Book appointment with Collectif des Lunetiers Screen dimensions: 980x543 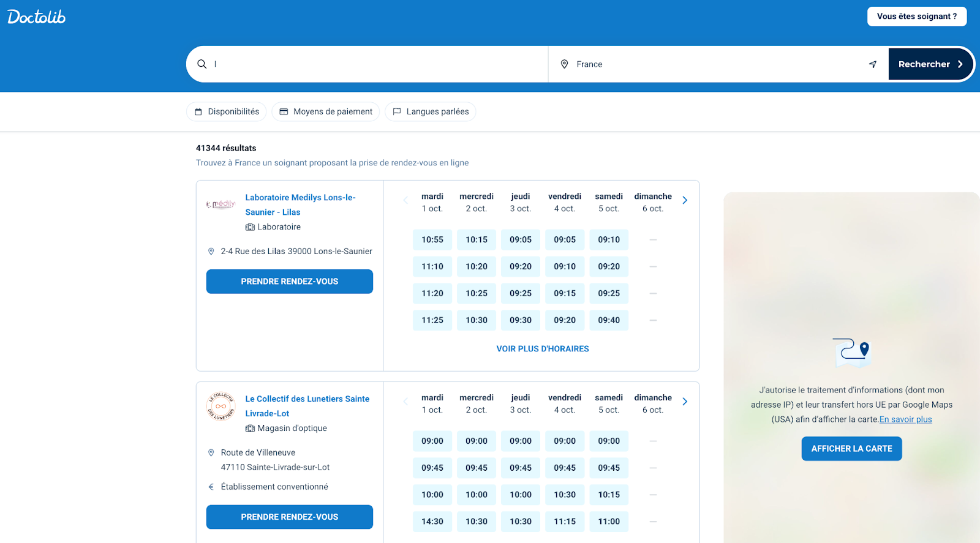(290, 517)
